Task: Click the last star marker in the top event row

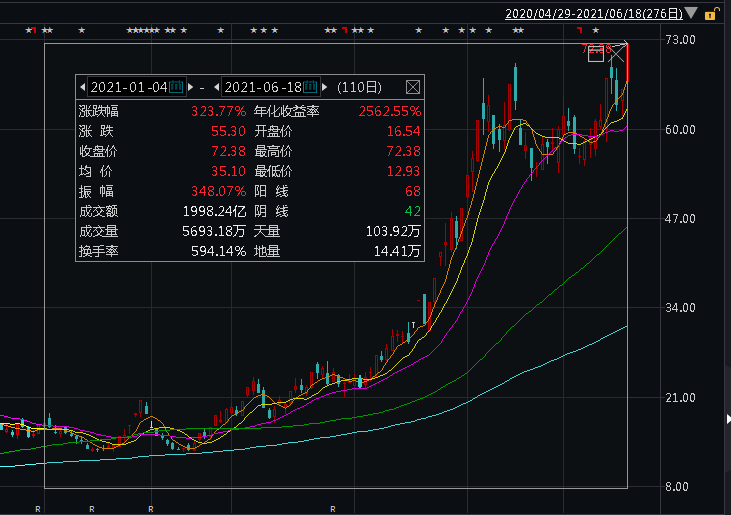Action: tap(595, 31)
